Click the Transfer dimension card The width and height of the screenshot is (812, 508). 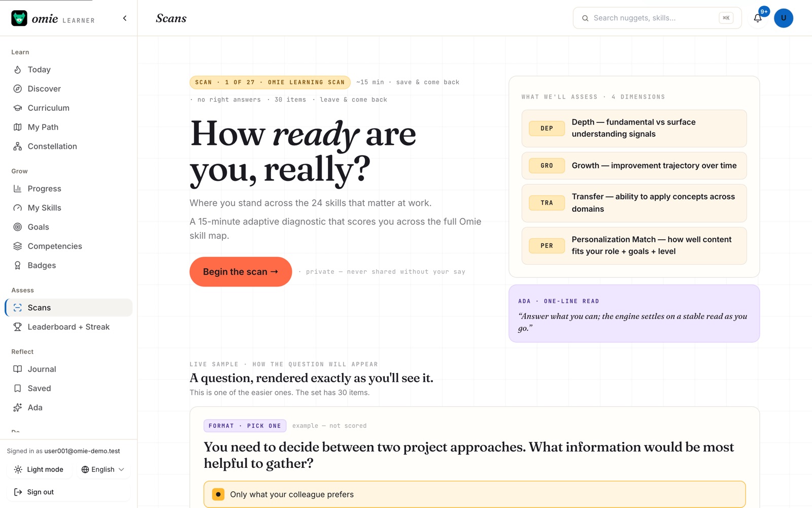(634, 203)
